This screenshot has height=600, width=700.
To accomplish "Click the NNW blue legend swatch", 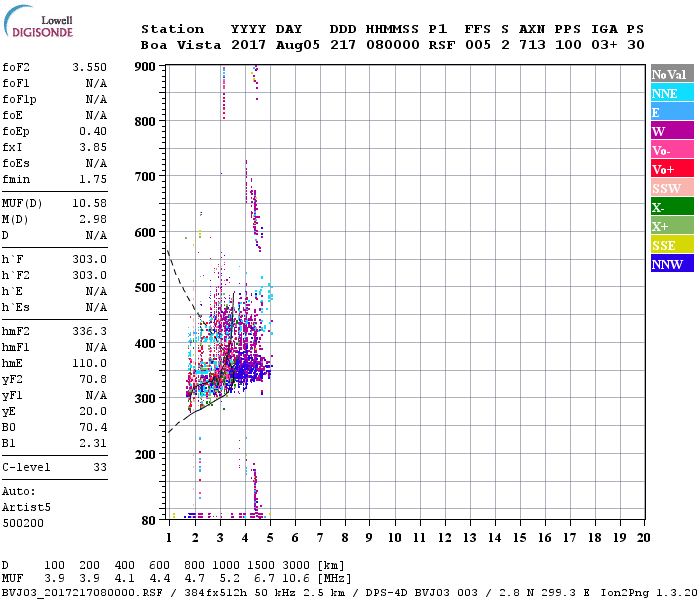I will (x=671, y=264).
